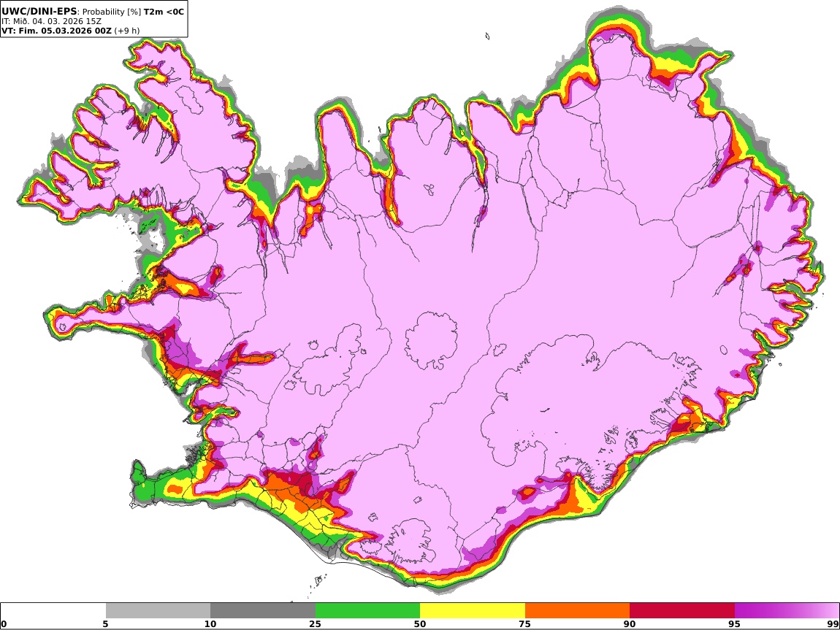Click the legend tick label '75'
Viewport: 840px width, 630px height.
coord(524,624)
